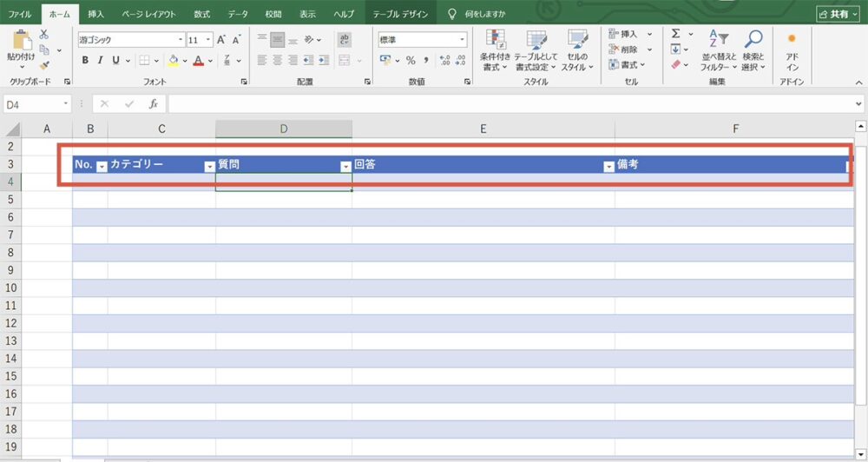The height and width of the screenshot is (462, 868).
Task: Click Decrease Decimal icon
Action: pos(461,61)
